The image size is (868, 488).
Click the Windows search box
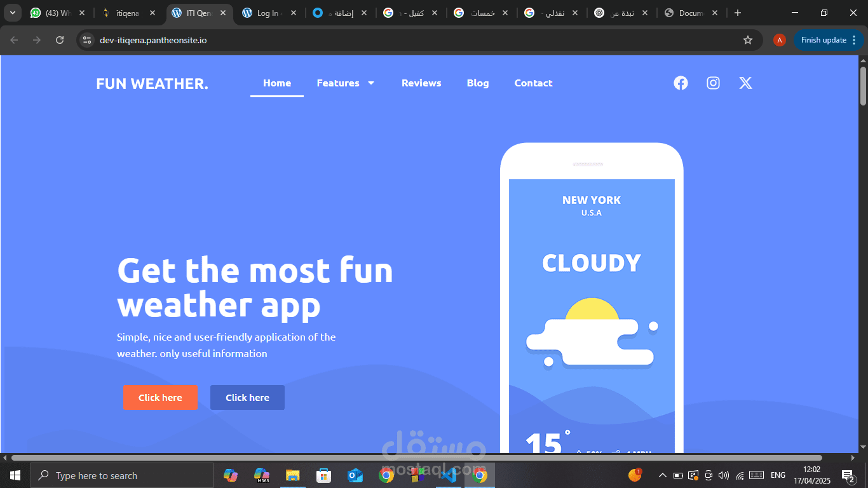(121, 475)
